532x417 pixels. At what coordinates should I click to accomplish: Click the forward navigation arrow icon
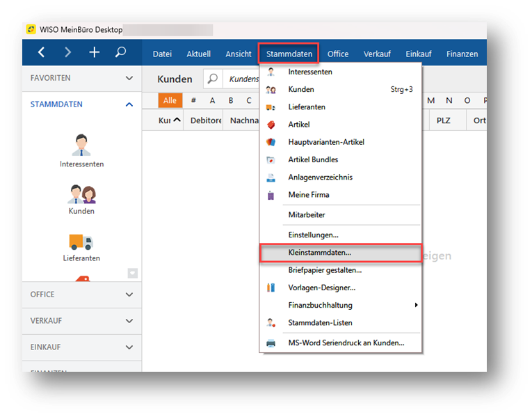67,53
